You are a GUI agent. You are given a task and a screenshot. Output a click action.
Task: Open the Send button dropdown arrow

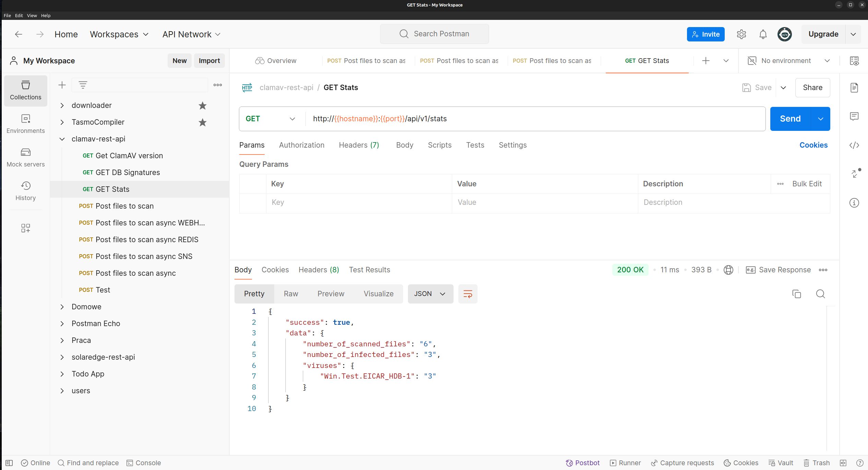tap(820, 119)
